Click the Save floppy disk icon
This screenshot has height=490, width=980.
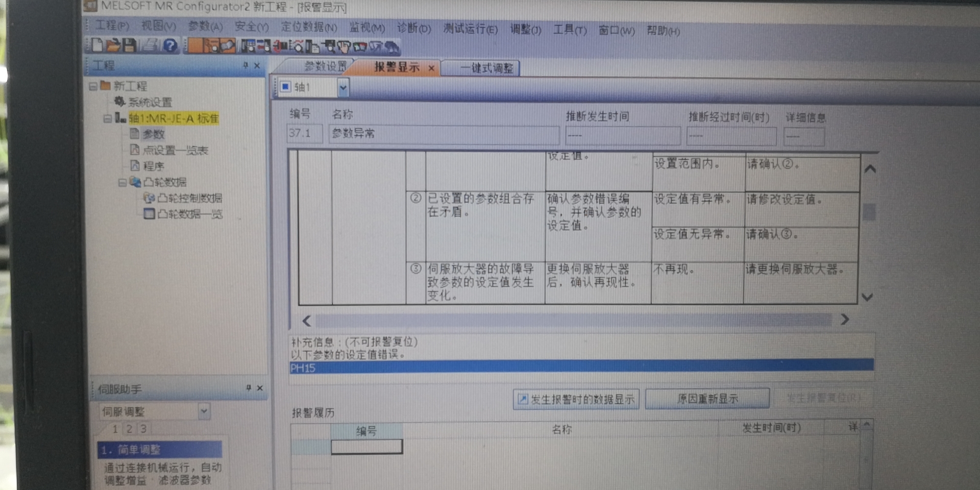tap(130, 45)
